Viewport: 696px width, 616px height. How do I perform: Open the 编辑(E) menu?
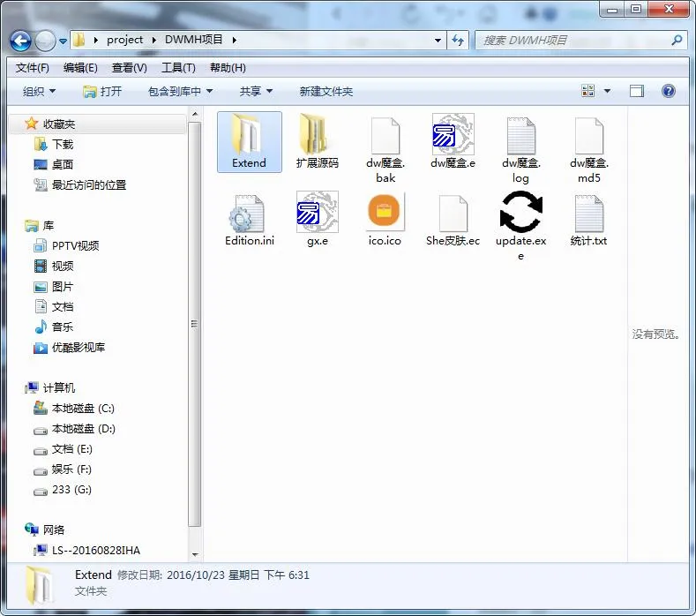(80, 67)
